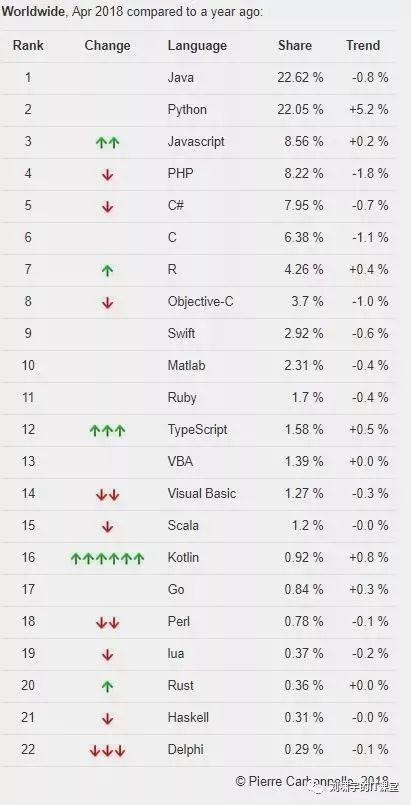This screenshot has height=805, width=411.
Task: Select the Java language entry
Action: tap(181, 78)
